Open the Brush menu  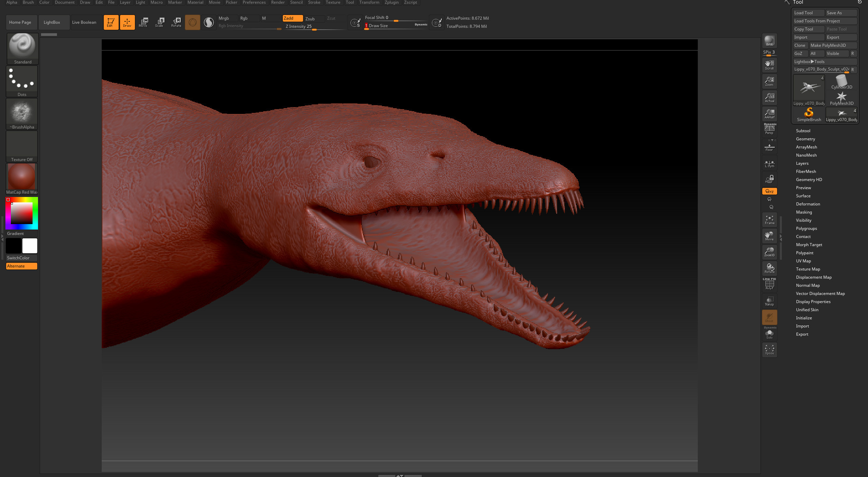click(28, 2)
